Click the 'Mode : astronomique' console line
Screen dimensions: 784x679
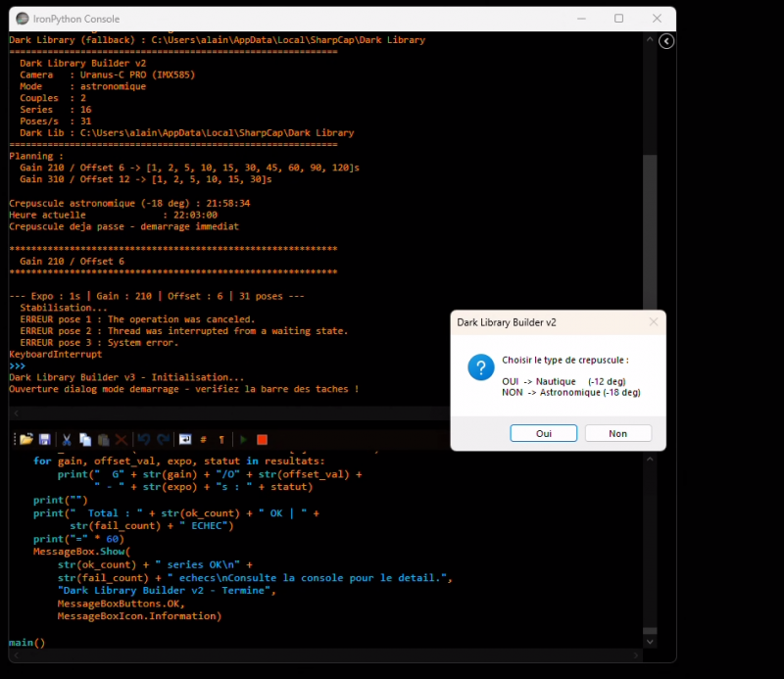pyautogui.click(x=83, y=86)
